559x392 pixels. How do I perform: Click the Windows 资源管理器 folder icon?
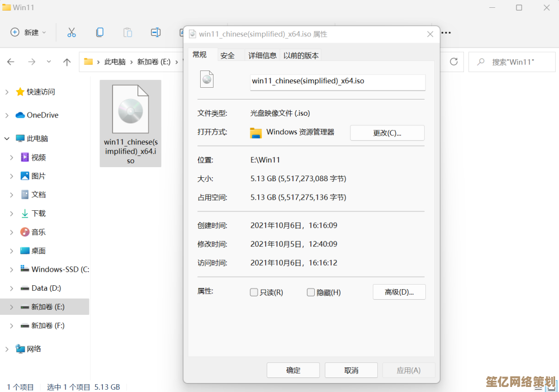click(x=255, y=133)
